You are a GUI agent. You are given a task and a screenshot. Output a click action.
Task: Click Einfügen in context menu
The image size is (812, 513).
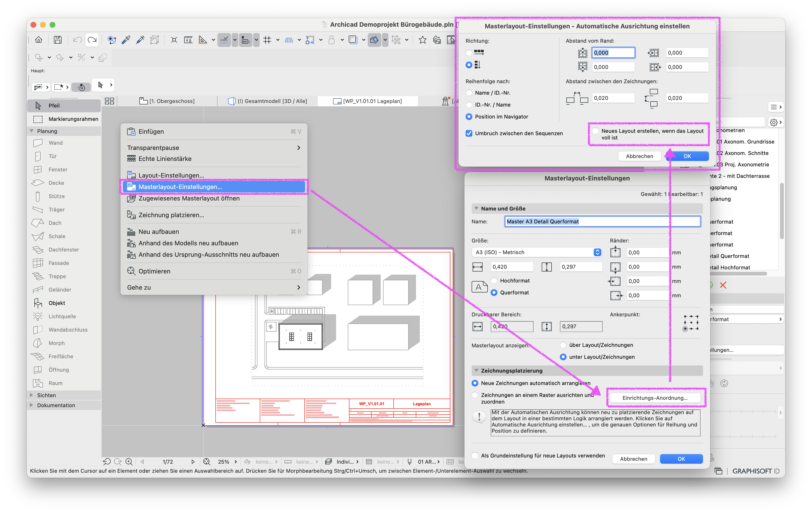(214, 131)
